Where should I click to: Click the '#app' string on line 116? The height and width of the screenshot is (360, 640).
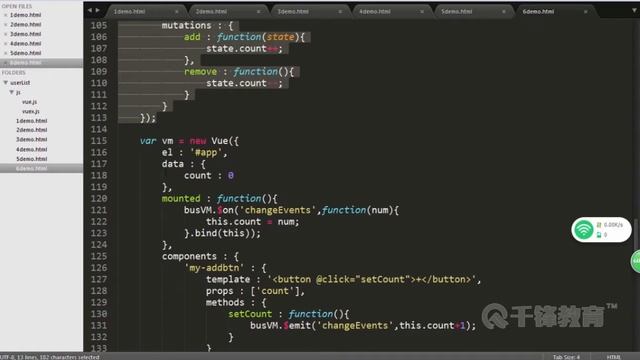coord(206,153)
